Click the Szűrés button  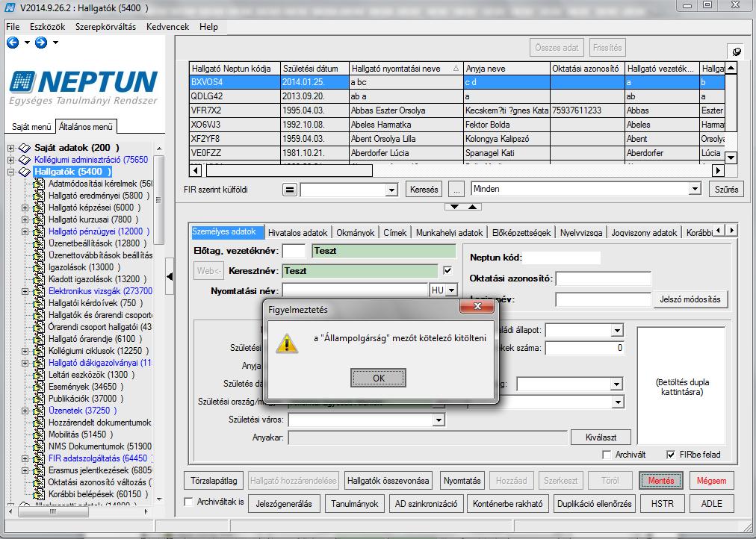click(727, 190)
